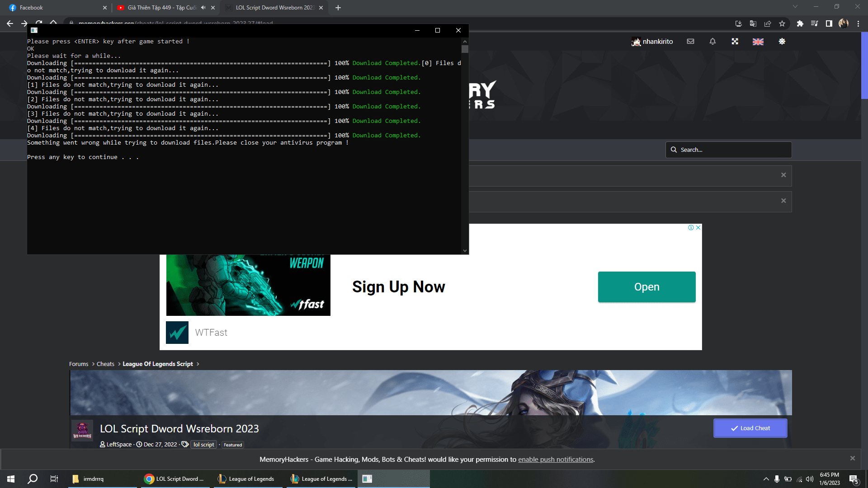
Task: Switch to the second League of Legends taskbar item
Action: tap(321, 479)
